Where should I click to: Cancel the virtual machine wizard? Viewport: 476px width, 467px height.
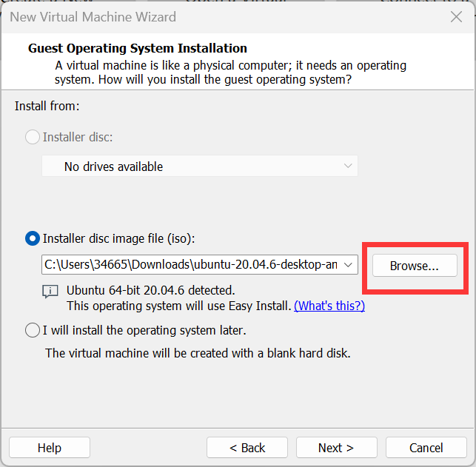pyautogui.click(x=426, y=448)
